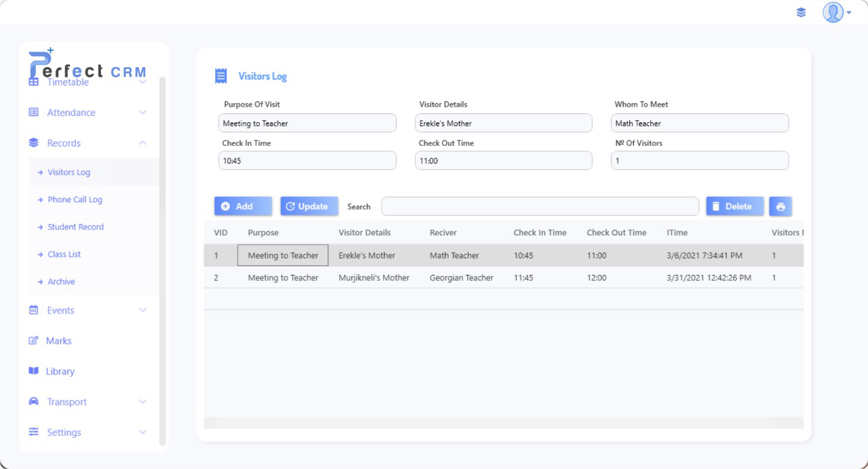Expand the Attendance menu chevron
This screenshot has height=469, width=868.
[142, 112]
